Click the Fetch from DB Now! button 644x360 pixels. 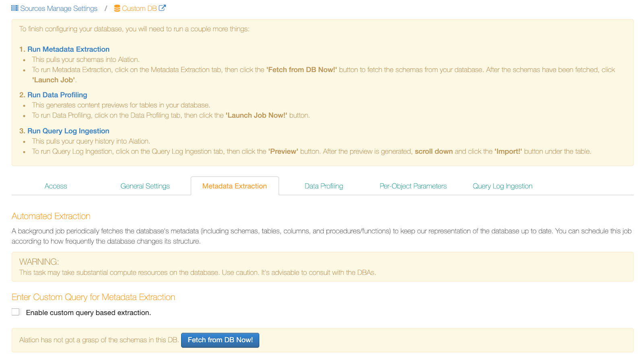point(220,340)
